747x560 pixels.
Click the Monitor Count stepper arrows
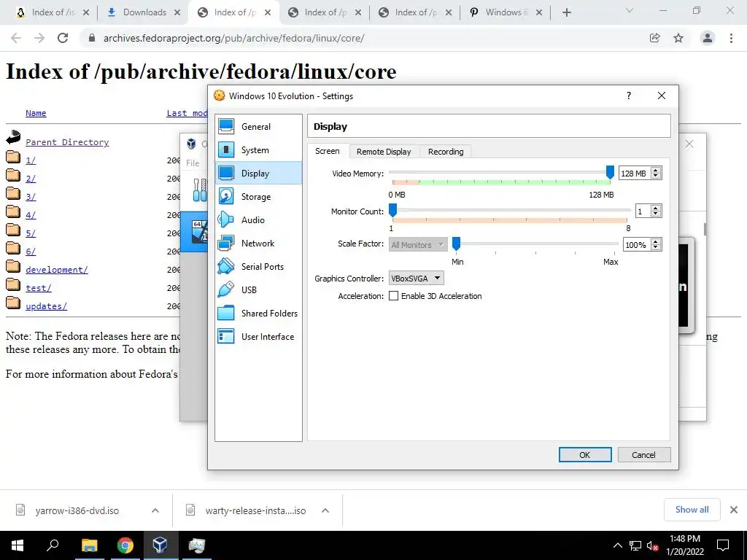click(656, 211)
